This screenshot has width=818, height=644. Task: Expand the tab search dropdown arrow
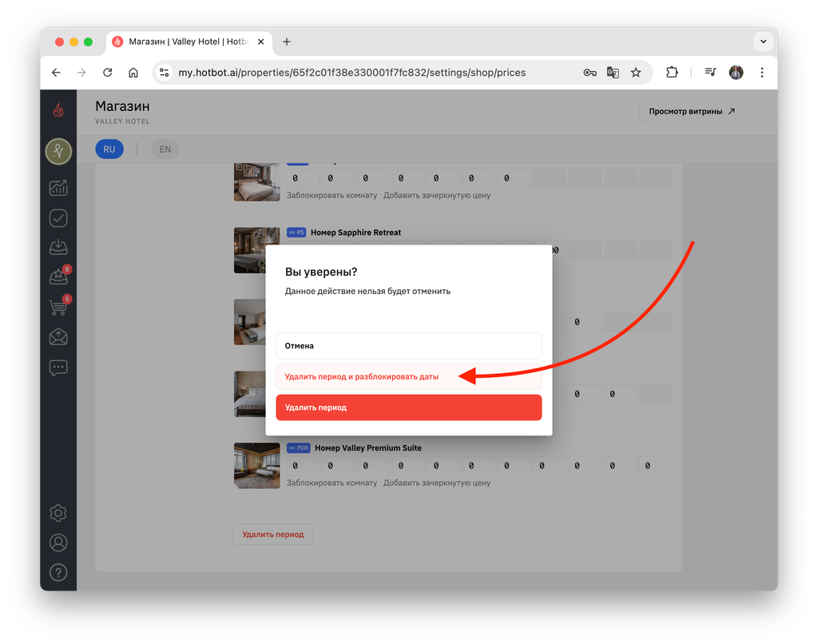[x=763, y=42]
